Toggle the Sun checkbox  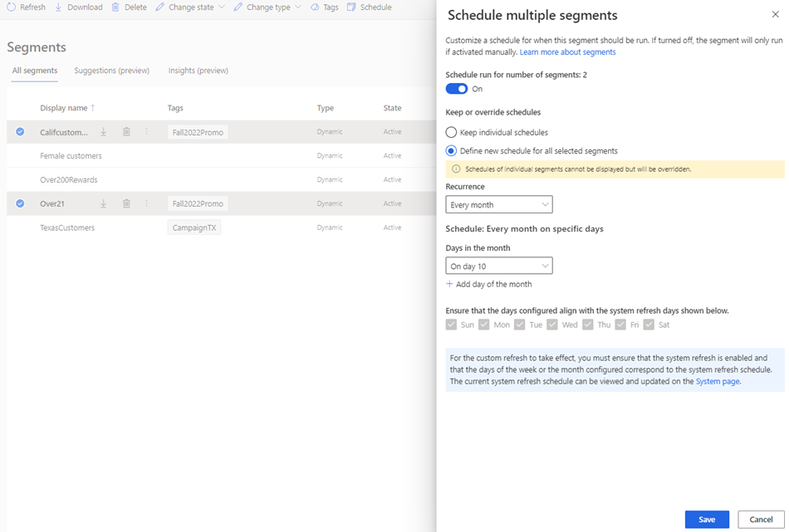(451, 325)
